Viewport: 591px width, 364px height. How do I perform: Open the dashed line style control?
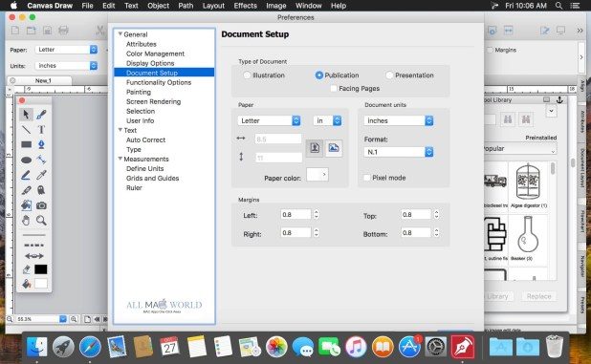point(33,245)
